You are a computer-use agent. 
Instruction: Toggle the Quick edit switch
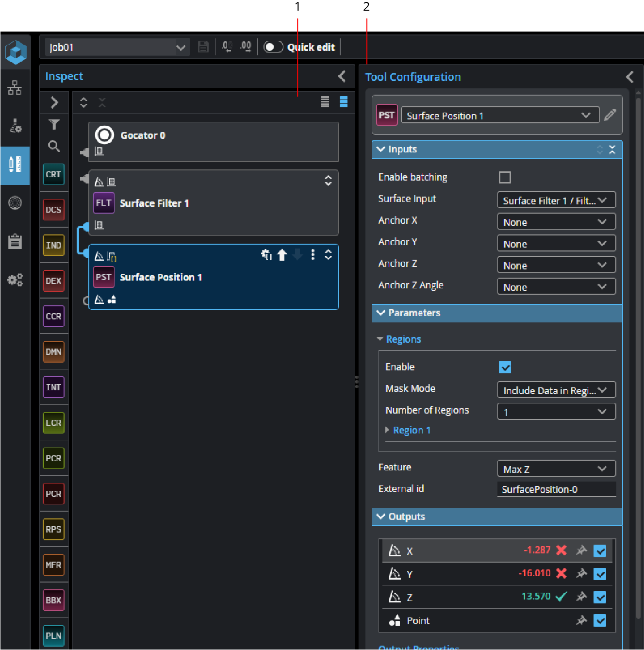pos(273,47)
